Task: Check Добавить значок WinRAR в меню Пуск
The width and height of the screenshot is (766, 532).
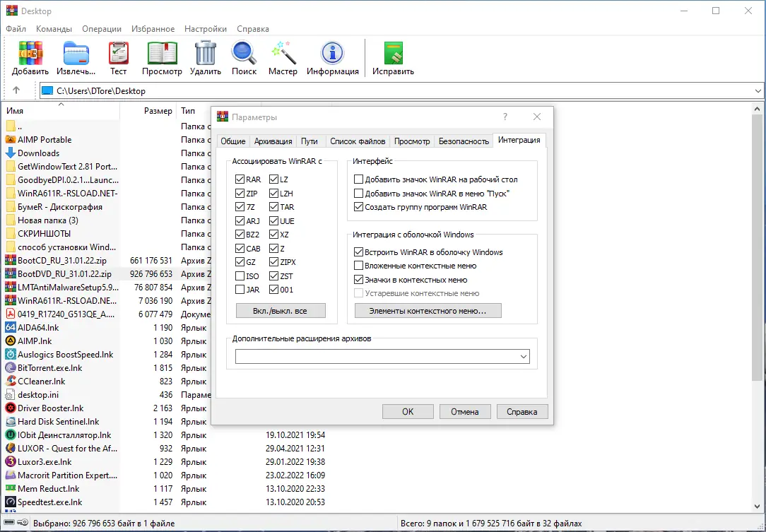Action: 358,193
